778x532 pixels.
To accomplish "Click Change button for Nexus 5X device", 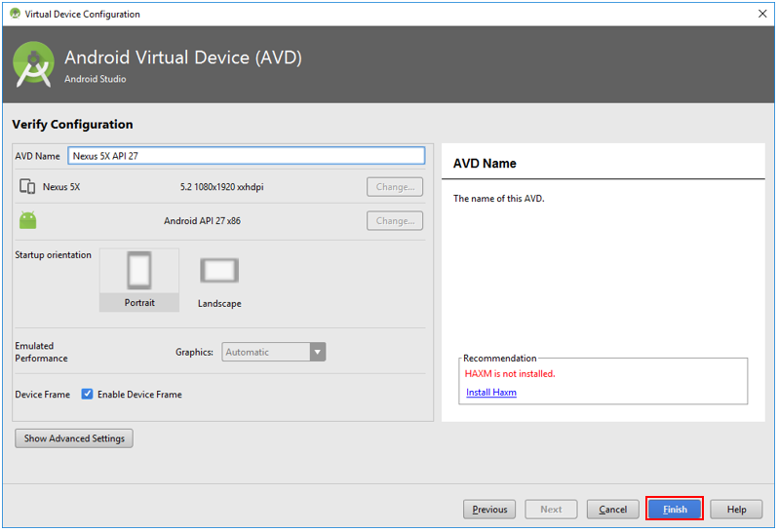I will tap(395, 187).
